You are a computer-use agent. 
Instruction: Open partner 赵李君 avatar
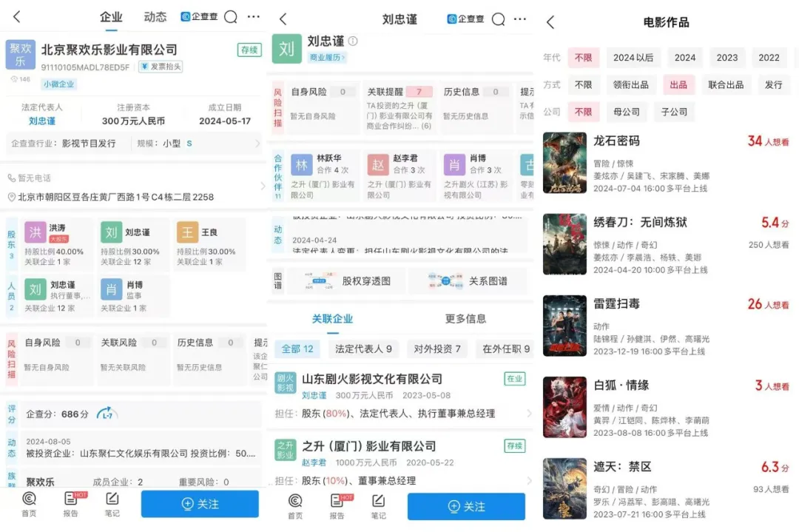pos(378,165)
